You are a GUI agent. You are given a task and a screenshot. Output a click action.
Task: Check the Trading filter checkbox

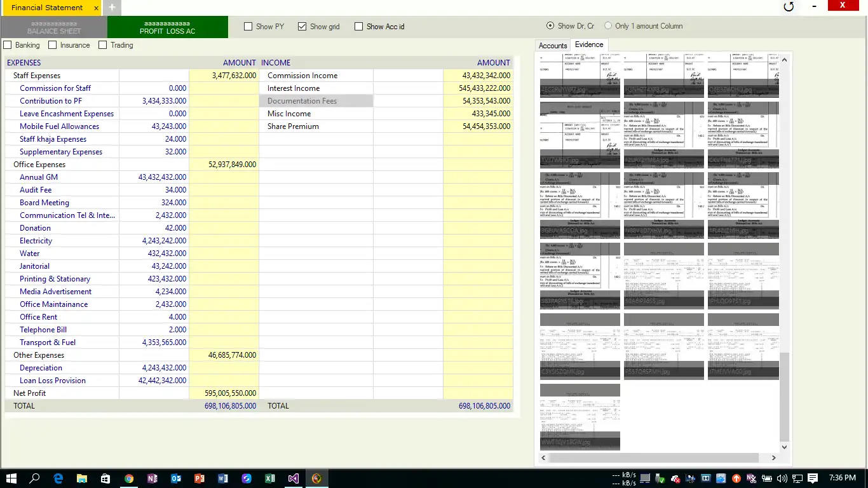coord(103,45)
